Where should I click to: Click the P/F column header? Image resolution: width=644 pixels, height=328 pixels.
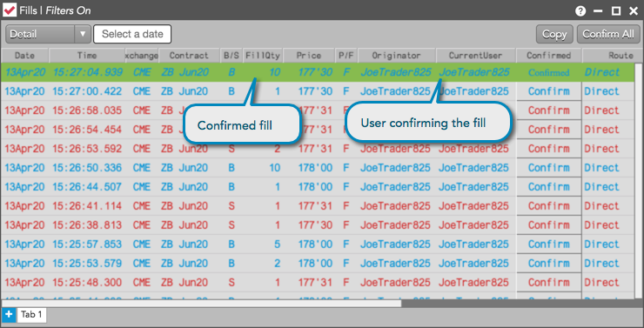(345, 56)
